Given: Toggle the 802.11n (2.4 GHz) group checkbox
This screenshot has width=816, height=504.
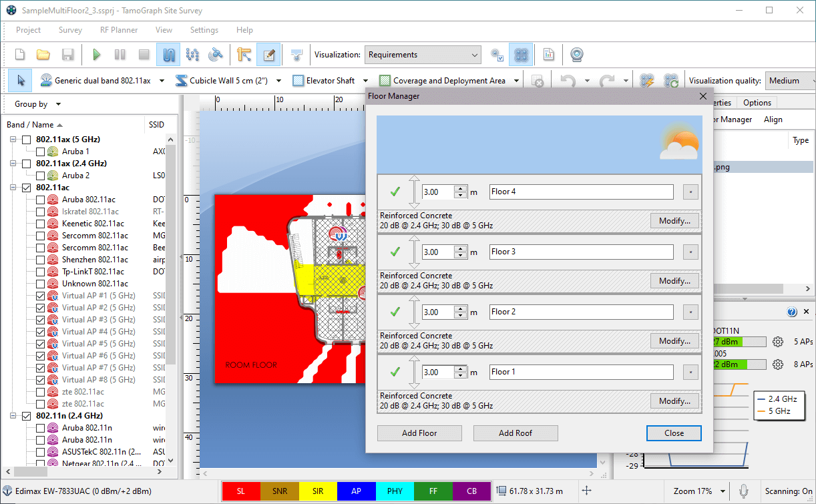Looking at the screenshot, I should 27,415.
